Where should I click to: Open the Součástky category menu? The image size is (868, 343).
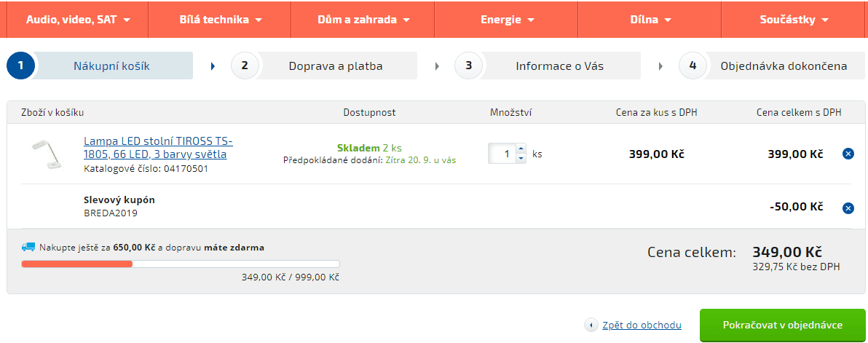tap(794, 20)
